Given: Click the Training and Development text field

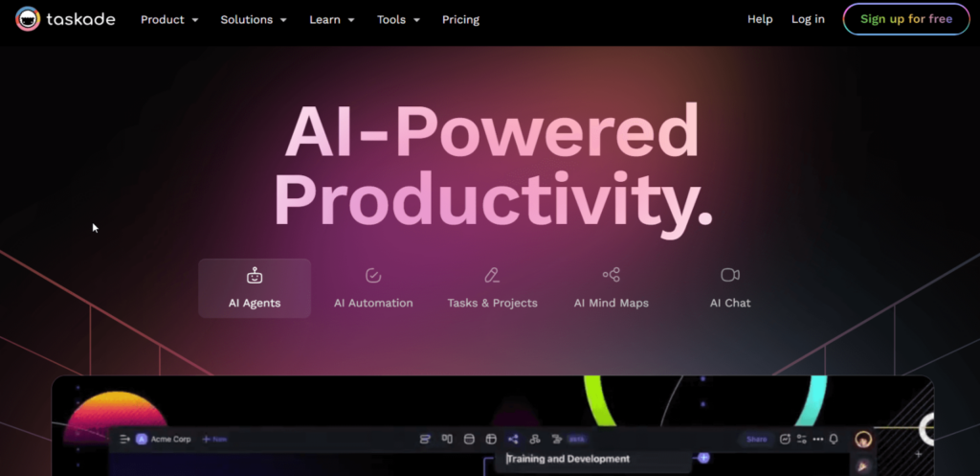Looking at the screenshot, I should 593,460.
